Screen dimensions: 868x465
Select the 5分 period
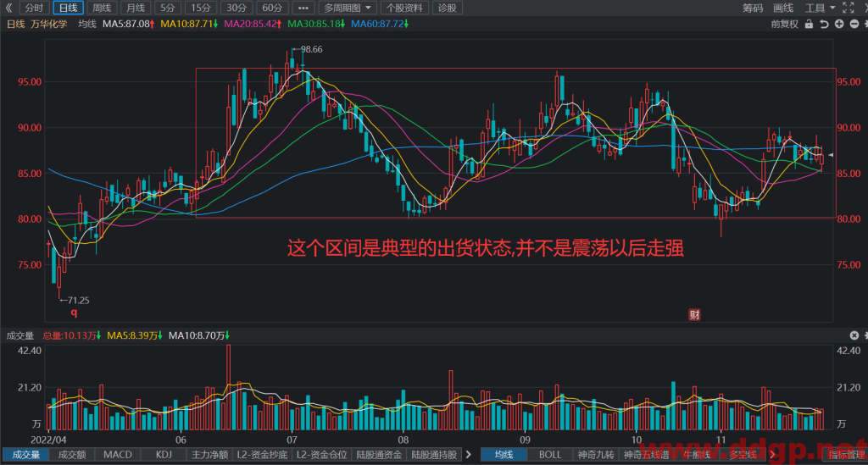pos(167,8)
